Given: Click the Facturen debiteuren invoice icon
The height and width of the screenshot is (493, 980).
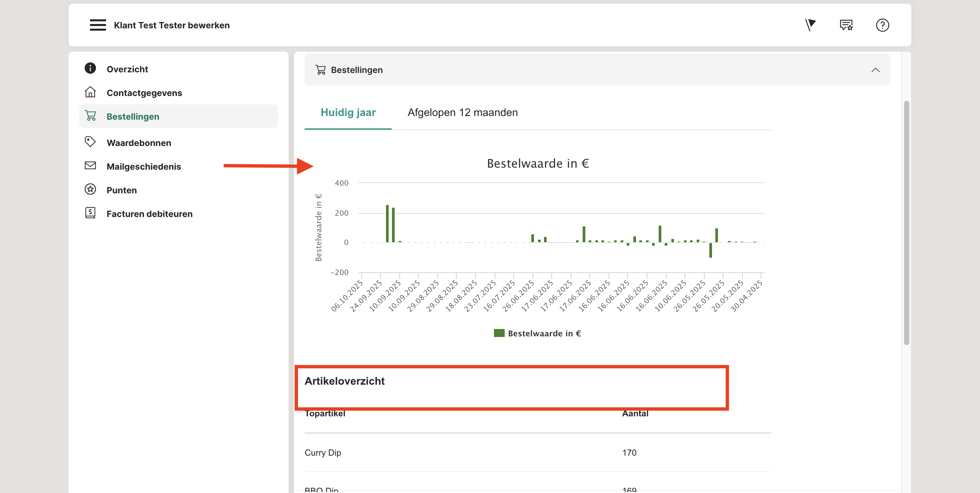Looking at the screenshot, I should 90,213.
